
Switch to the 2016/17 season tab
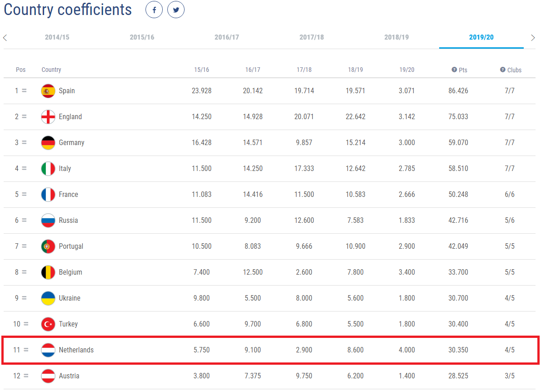227,37
